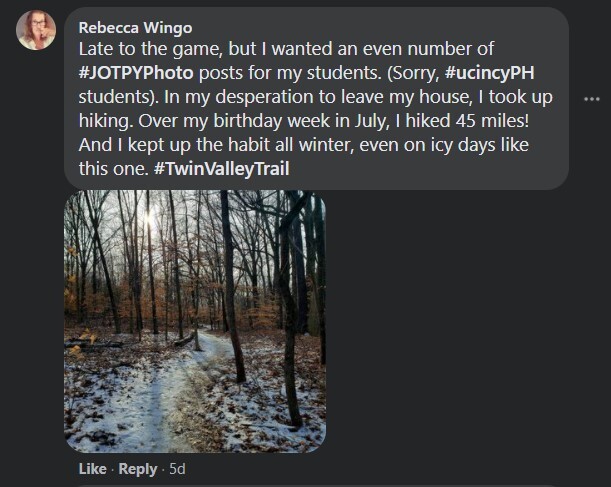Viewport: 611px width, 487px height.
Task: Reply to Rebecca Wingo's comment
Action: [x=138, y=468]
